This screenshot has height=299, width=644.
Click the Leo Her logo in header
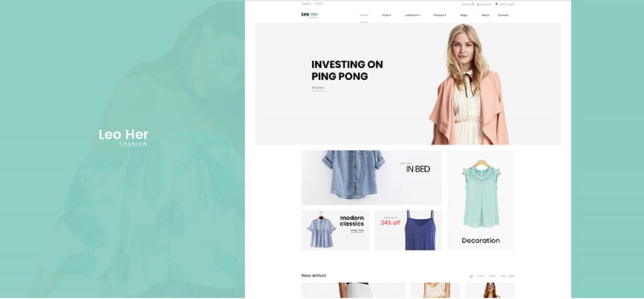click(309, 15)
